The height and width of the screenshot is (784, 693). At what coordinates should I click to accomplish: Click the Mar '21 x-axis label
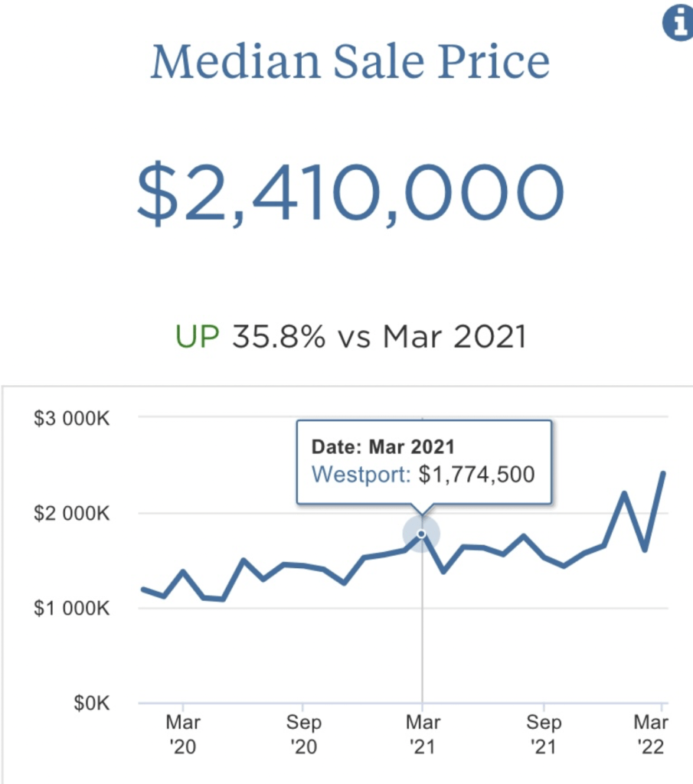pyautogui.click(x=423, y=733)
